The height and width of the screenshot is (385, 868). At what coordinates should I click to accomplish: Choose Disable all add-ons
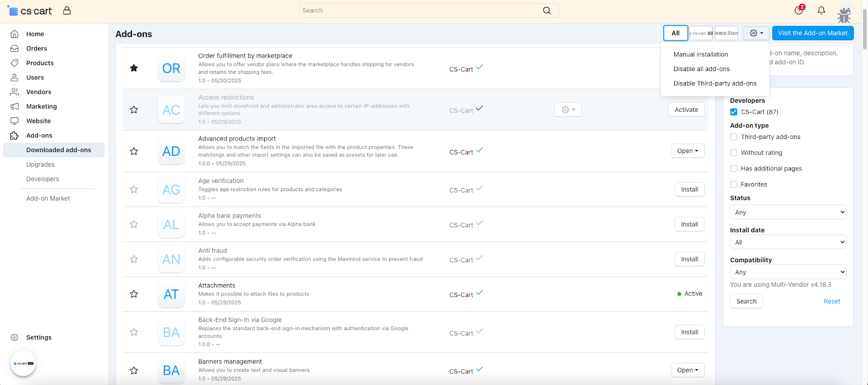(701, 69)
